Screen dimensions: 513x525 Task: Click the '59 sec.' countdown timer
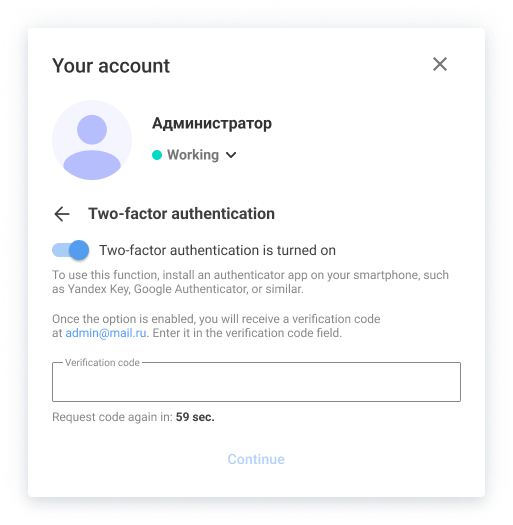[195, 417]
